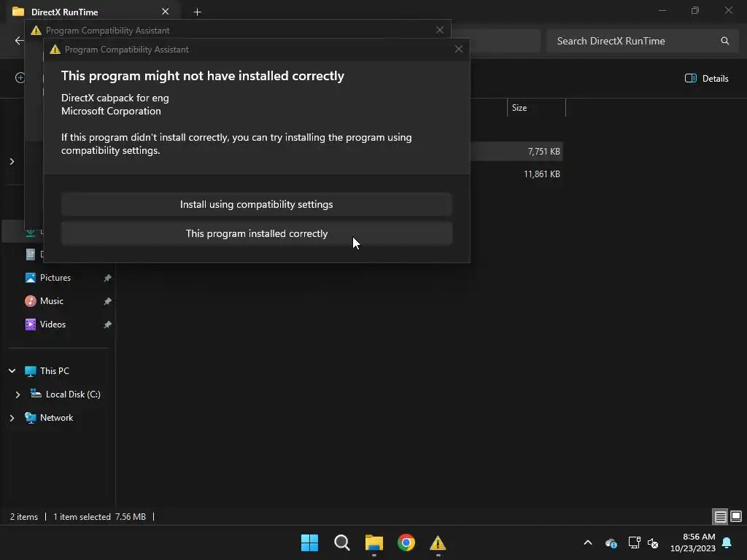
Task: Open taskbar Search
Action: pyautogui.click(x=341, y=542)
